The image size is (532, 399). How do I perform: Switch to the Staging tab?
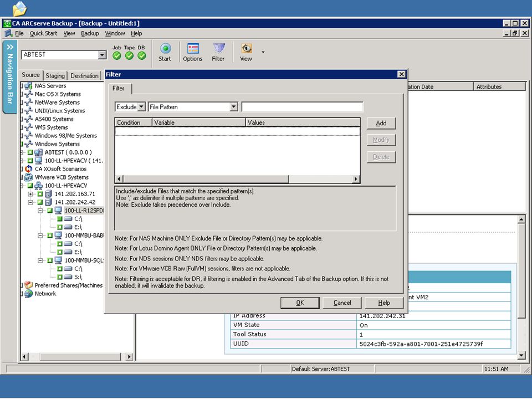[55, 76]
